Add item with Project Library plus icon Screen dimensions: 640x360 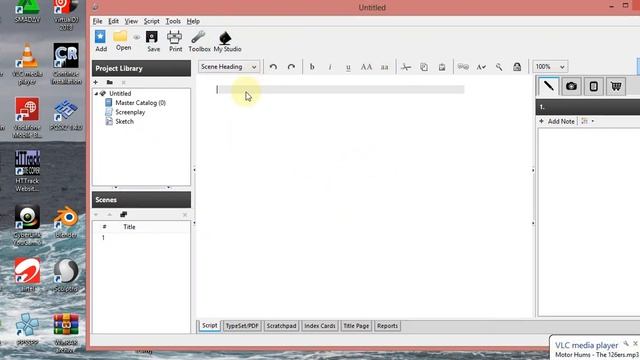(96, 82)
